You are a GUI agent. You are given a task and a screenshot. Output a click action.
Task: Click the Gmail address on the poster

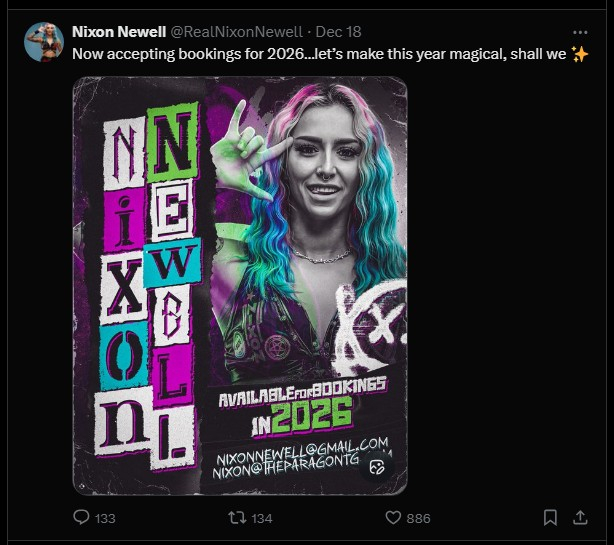coord(300,444)
